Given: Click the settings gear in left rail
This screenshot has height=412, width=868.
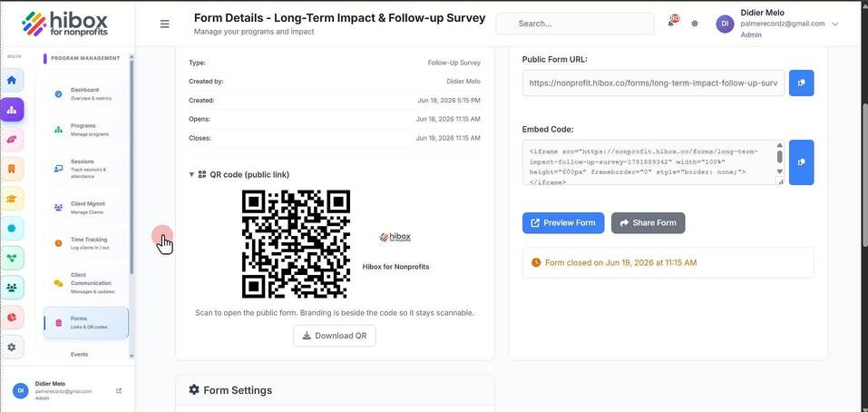Looking at the screenshot, I should pyautogui.click(x=12, y=348).
